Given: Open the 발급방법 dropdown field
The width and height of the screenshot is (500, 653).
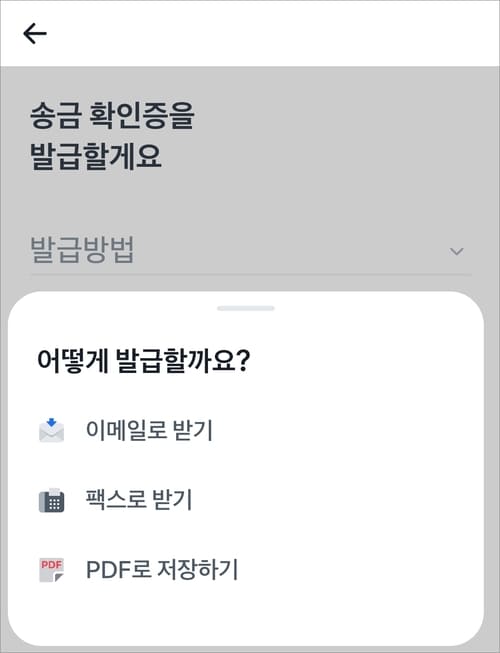Looking at the screenshot, I should (251, 250).
